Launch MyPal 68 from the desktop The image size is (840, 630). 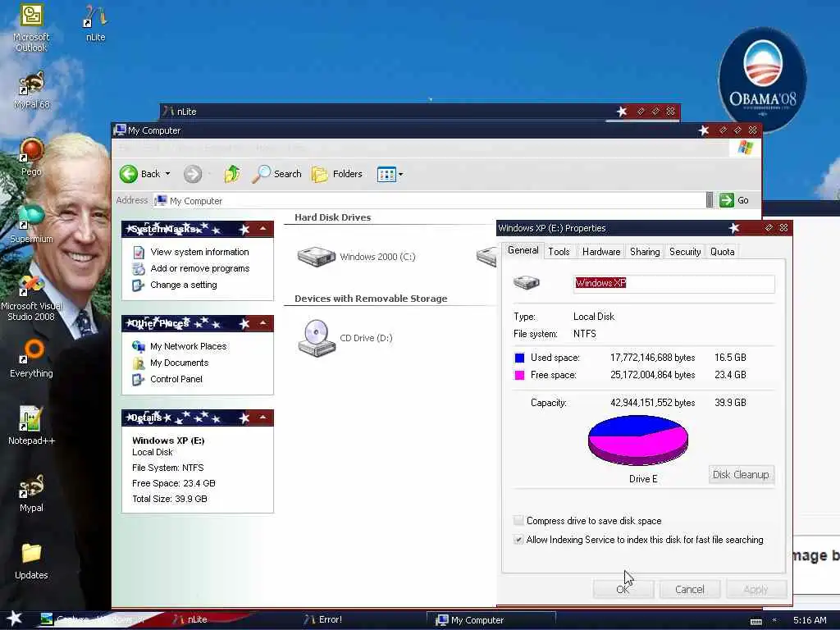(31, 90)
